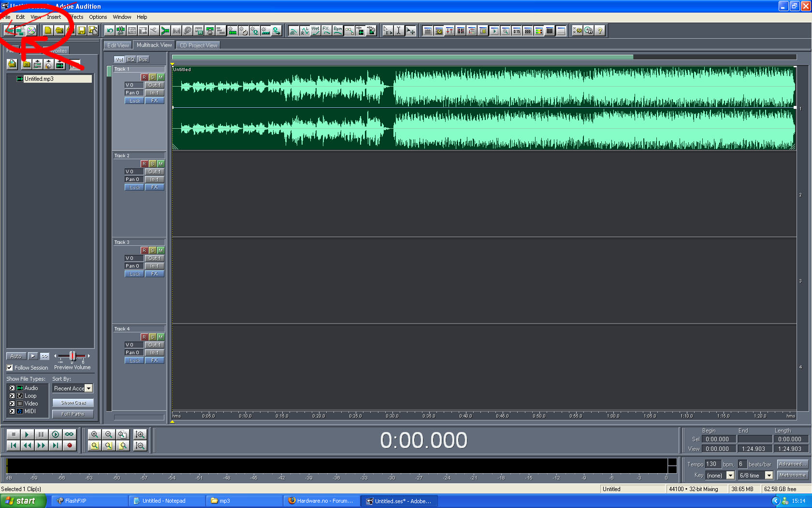812x508 pixels.
Task: Select the EQ track controls tab
Action: point(131,60)
